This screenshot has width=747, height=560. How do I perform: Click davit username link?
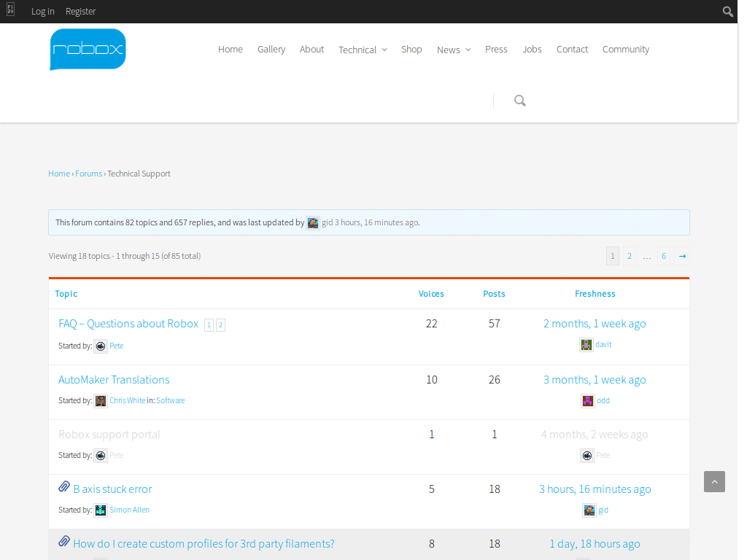603,344
